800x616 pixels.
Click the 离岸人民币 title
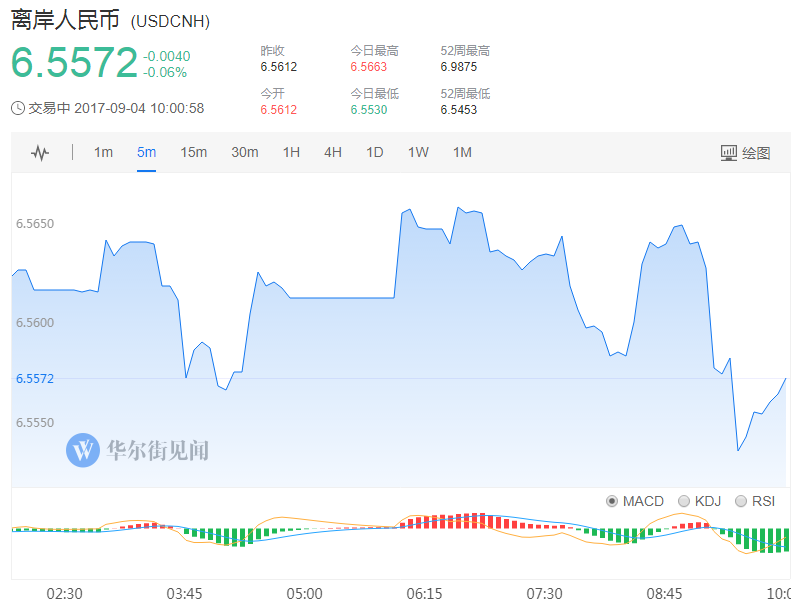tap(65, 21)
